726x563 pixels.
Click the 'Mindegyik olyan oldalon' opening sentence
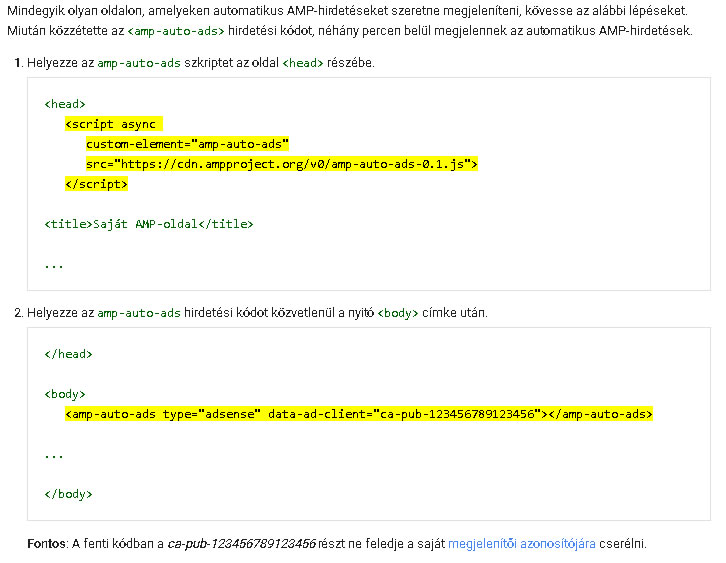pyautogui.click(x=347, y=11)
